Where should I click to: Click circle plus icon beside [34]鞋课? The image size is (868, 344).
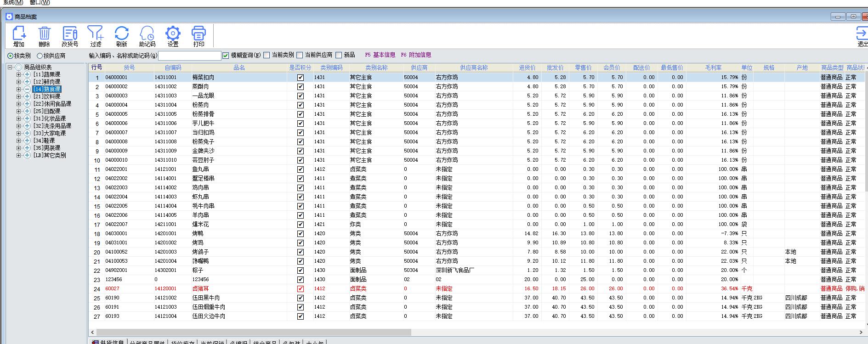point(27,141)
